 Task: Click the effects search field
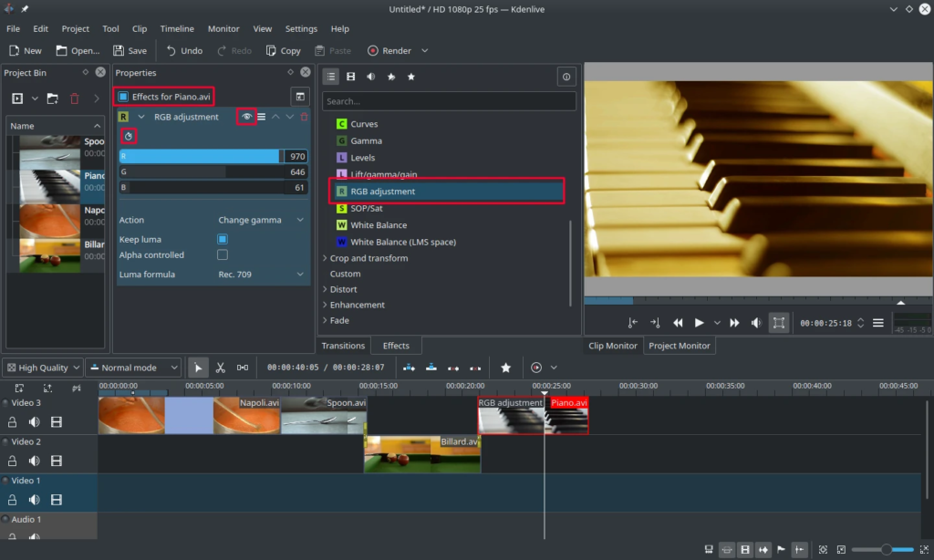(449, 101)
